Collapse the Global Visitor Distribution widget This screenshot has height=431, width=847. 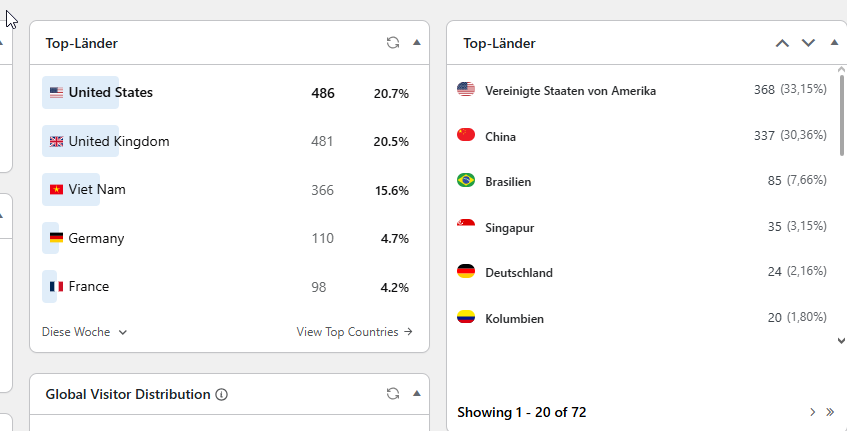coord(416,394)
